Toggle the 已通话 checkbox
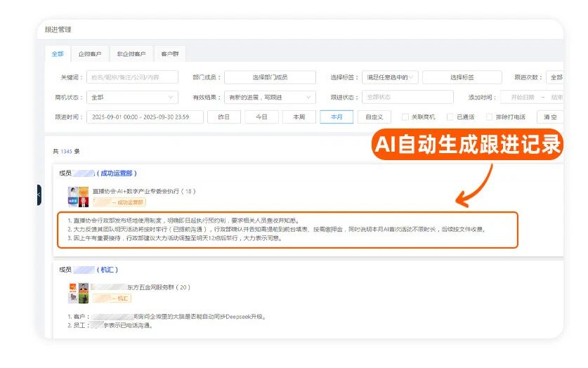Viewport: 588px width, 368px height. pyautogui.click(x=451, y=117)
